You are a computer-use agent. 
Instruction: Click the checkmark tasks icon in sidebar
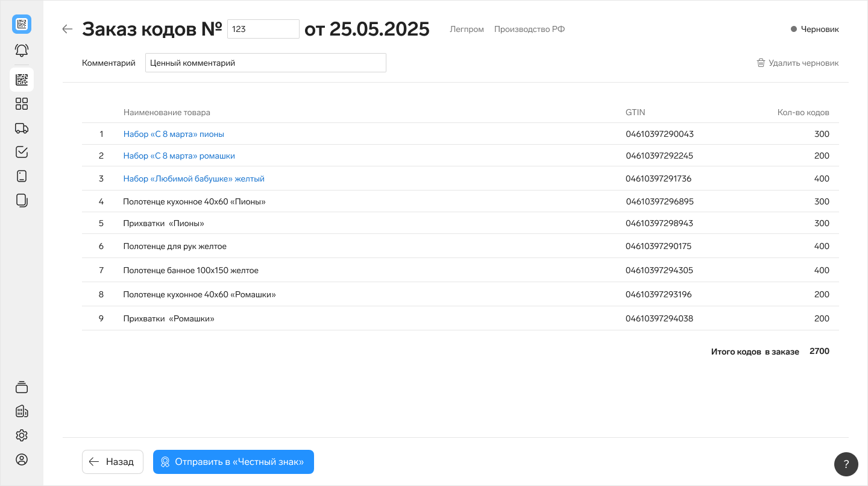22,152
